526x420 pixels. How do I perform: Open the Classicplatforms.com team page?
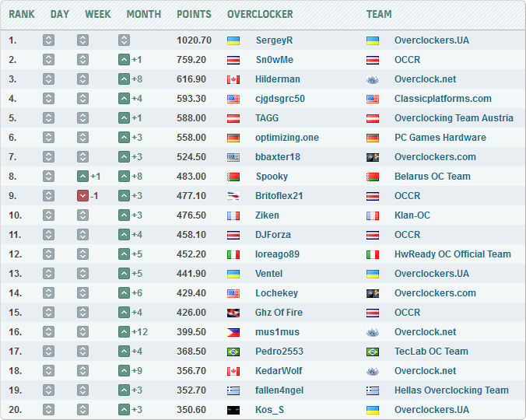[443, 99]
